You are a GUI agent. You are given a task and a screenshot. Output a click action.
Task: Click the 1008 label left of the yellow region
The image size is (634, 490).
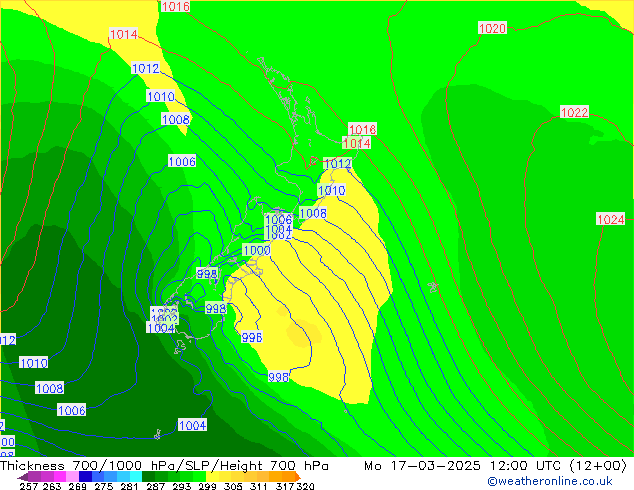tap(313, 213)
